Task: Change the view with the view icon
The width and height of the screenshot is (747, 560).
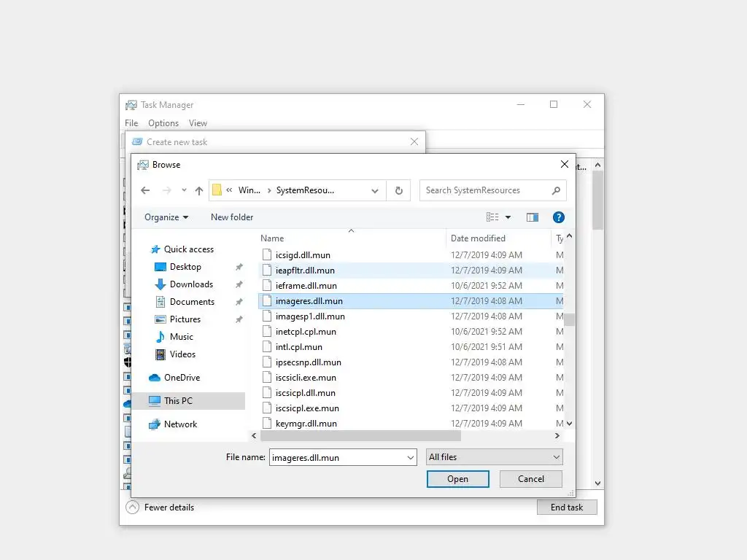Action: coord(492,217)
